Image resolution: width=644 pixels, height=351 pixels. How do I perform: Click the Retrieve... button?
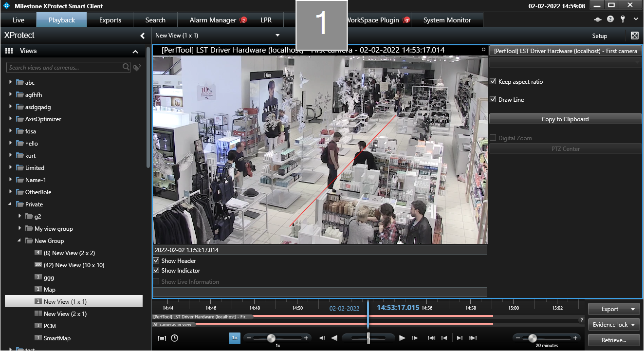(614, 340)
